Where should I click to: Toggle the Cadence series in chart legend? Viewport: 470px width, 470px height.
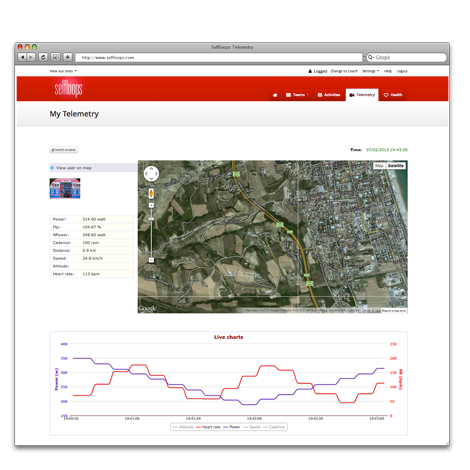pos(274,427)
